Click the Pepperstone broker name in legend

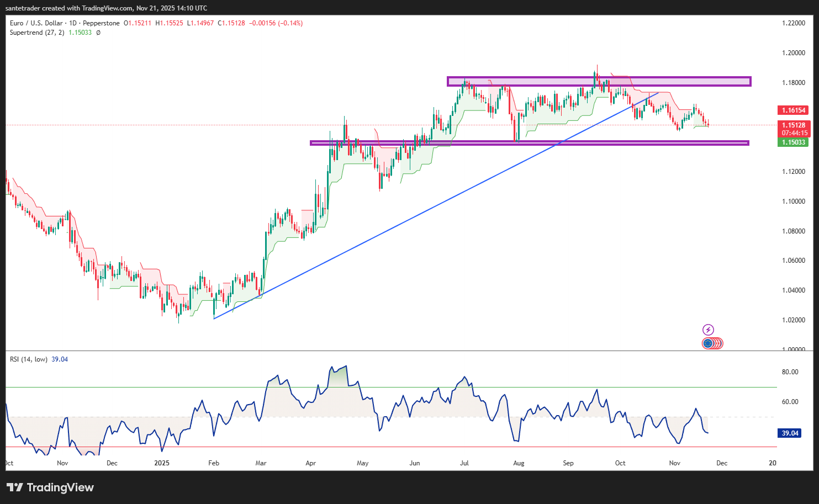point(101,23)
